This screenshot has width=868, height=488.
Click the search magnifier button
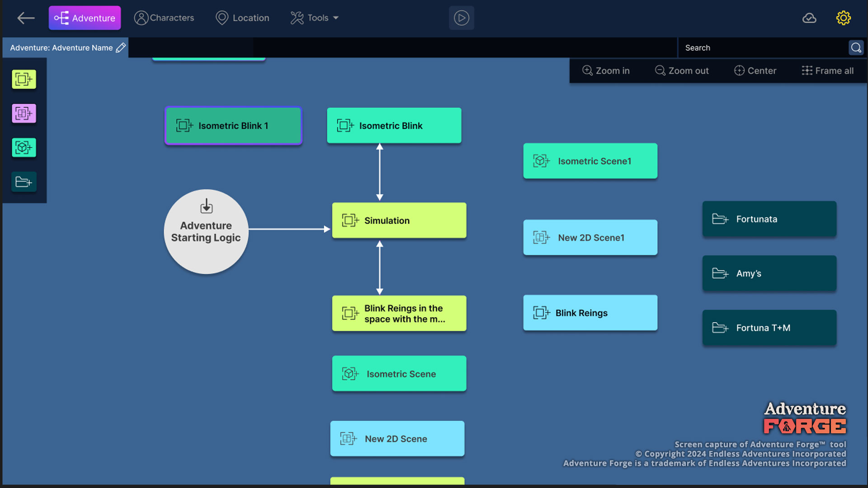[x=856, y=47]
